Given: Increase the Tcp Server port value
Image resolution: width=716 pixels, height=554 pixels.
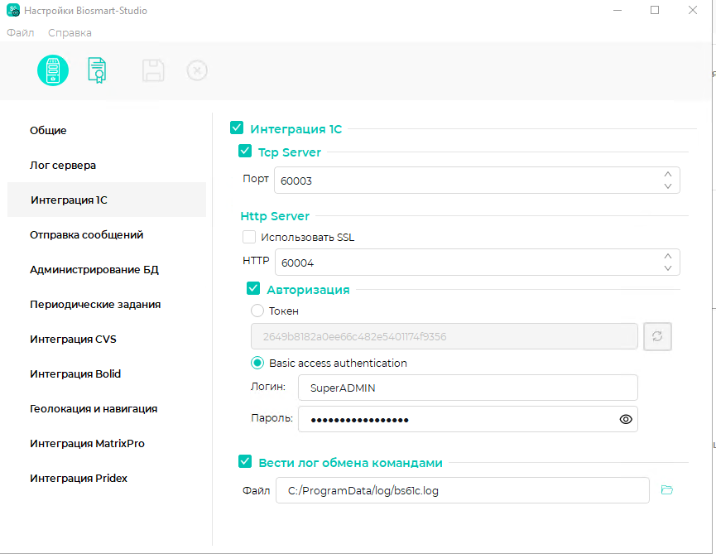Looking at the screenshot, I should [x=667, y=174].
